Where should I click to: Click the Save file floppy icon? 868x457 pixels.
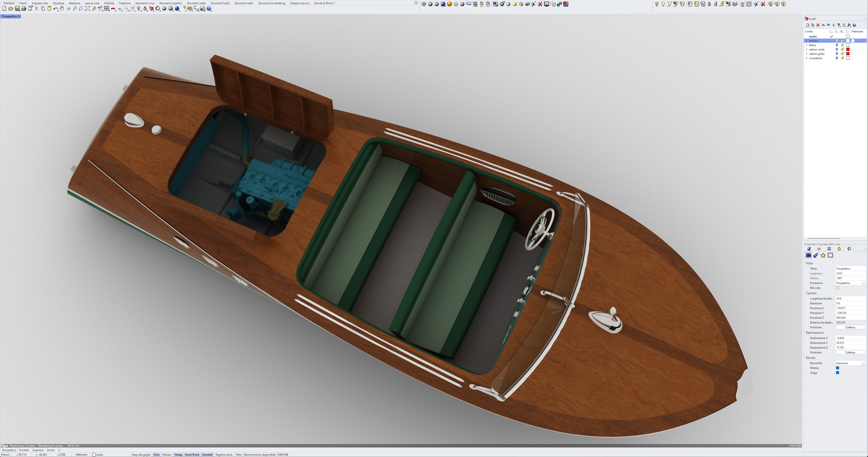(x=17, y=9)
